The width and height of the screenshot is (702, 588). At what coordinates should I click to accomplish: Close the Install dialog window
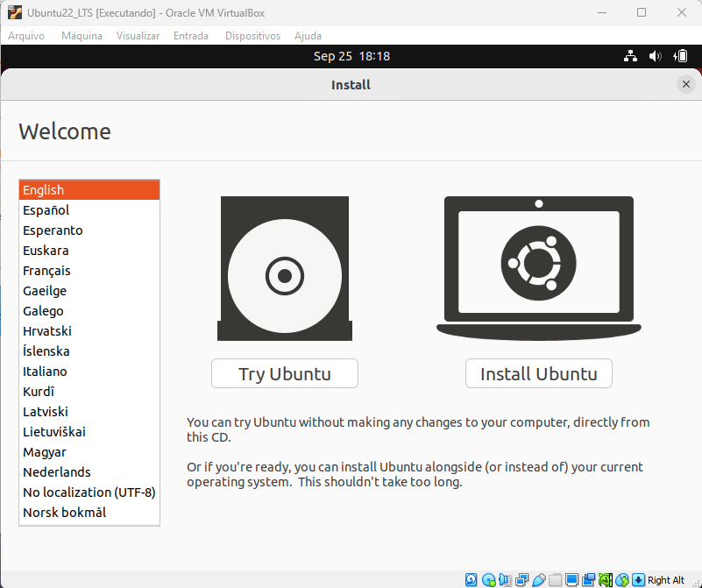(686, 84)
